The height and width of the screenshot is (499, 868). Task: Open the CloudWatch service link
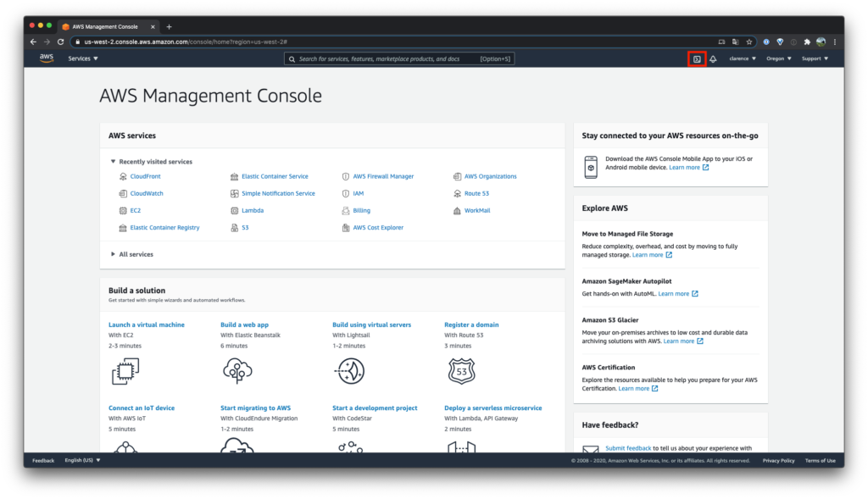click(x=147, y=193)
